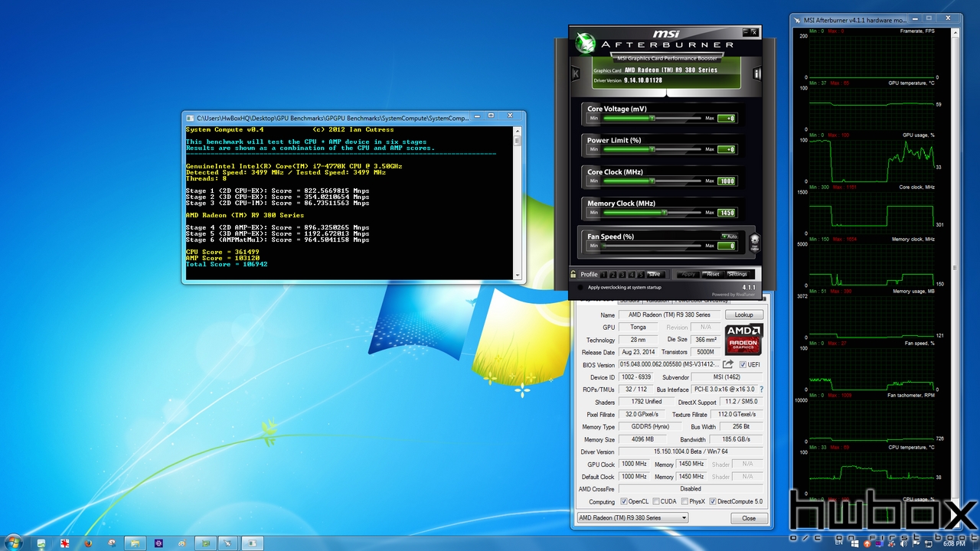
Task: Click the AMD CrossFire 'Disabled' field
Action: (x=691, y=488)
